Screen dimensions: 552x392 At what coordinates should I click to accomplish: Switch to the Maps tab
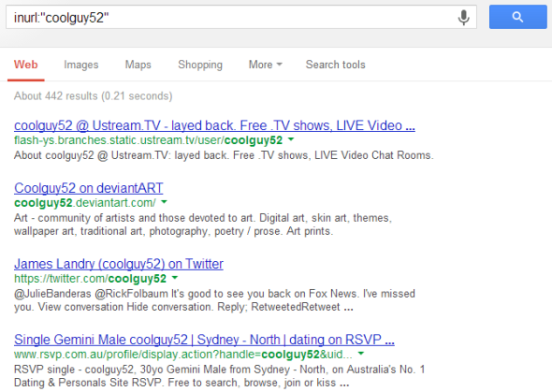tap(138, 65)
